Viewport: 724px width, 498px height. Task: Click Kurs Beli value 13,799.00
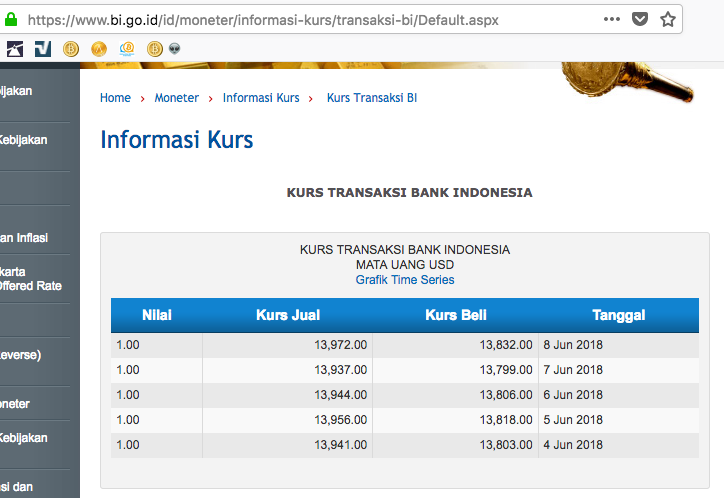[x=506, y=370]
